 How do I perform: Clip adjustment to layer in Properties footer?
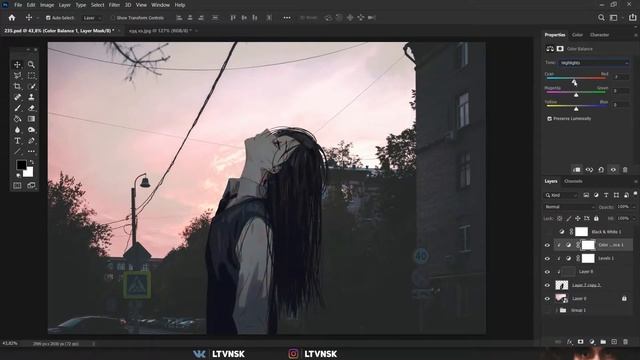point(577,169)
